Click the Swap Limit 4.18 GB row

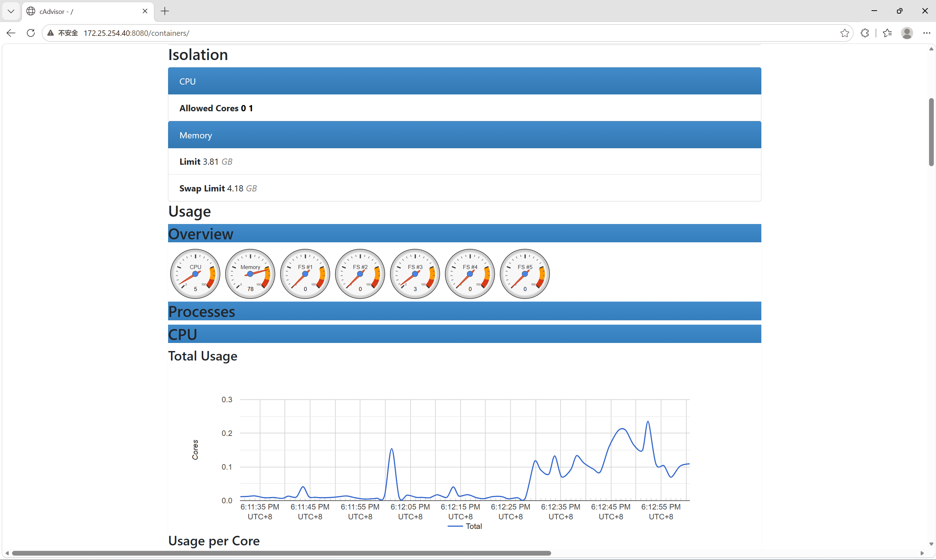[464, 188]
